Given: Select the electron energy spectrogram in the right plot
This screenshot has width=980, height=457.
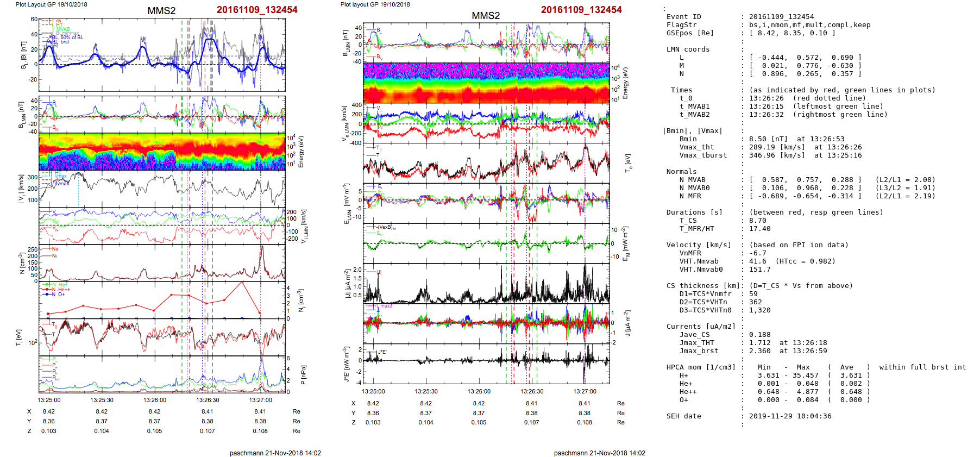Looking at the screenshot, I should (x=486, y=83).
